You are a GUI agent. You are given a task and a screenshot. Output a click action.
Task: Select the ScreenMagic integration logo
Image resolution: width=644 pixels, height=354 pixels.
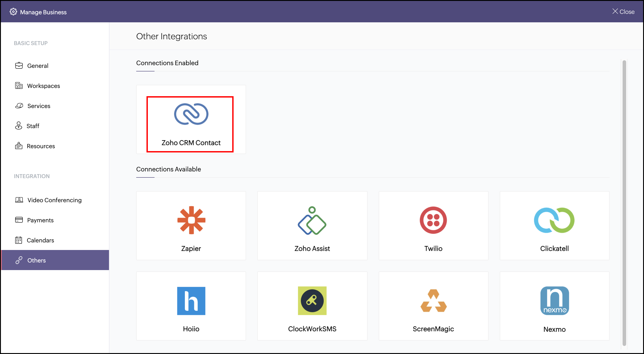click(433, 301)
